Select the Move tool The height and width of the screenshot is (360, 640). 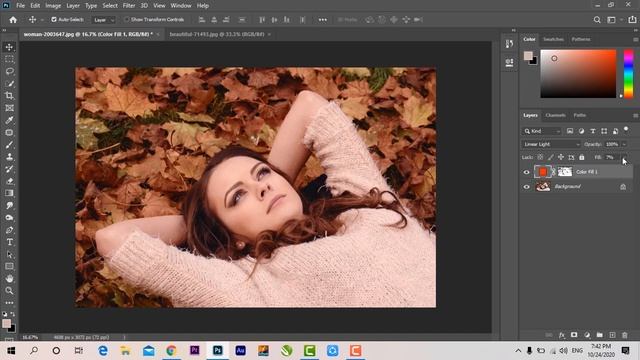(9, 47)
